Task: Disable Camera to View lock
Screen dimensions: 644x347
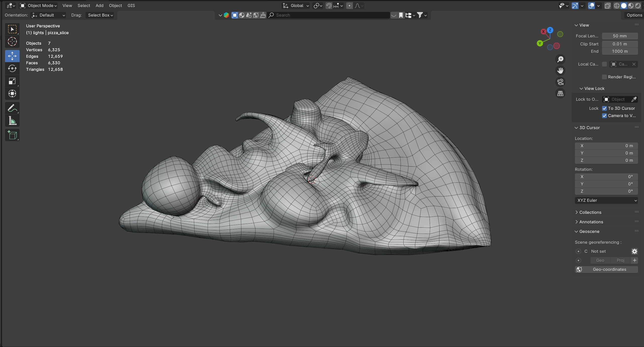Action: (605, 116)
